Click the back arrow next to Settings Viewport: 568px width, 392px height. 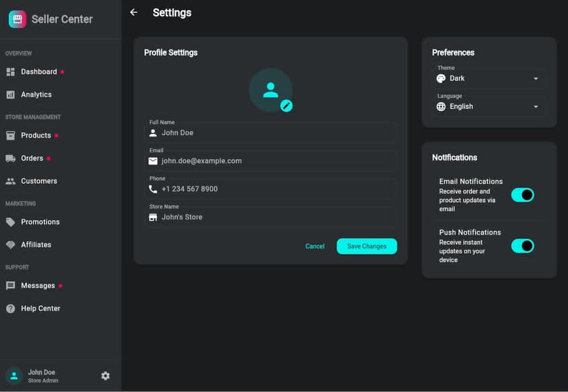pos(134,12)
